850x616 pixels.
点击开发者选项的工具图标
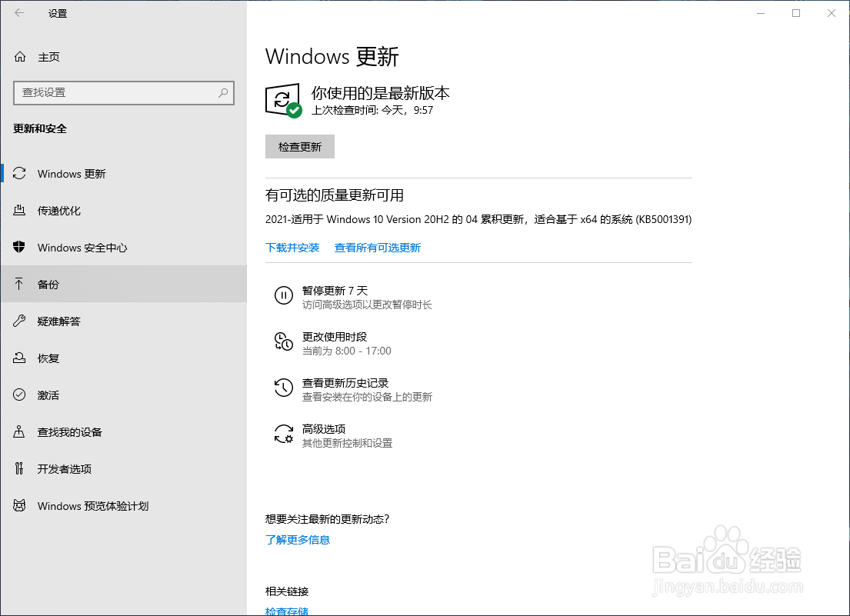point(19,468)
